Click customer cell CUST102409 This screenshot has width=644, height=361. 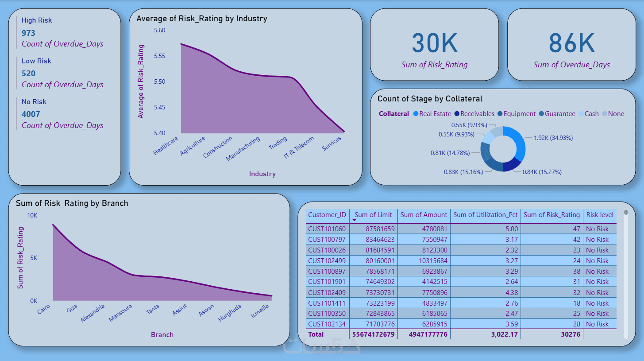(x=327, y=292)
